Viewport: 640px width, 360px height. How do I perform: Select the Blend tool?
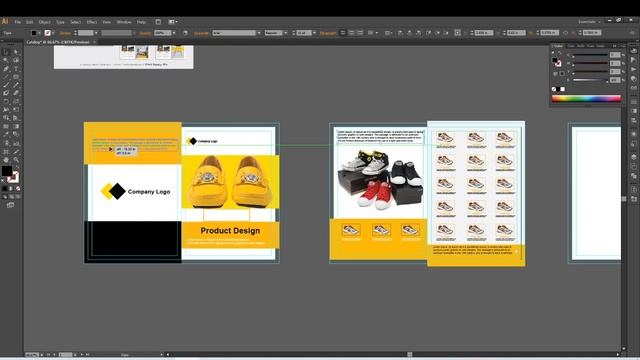coord(16,135)
